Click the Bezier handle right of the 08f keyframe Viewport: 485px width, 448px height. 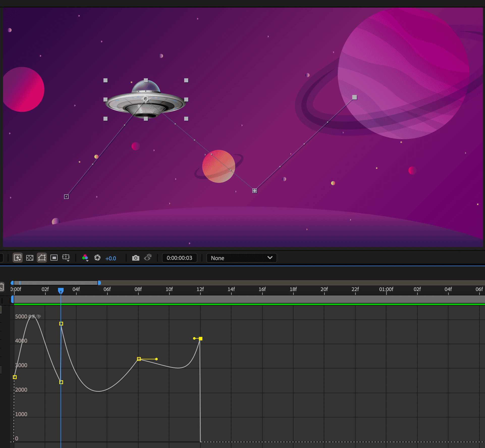tap(156, 359)
